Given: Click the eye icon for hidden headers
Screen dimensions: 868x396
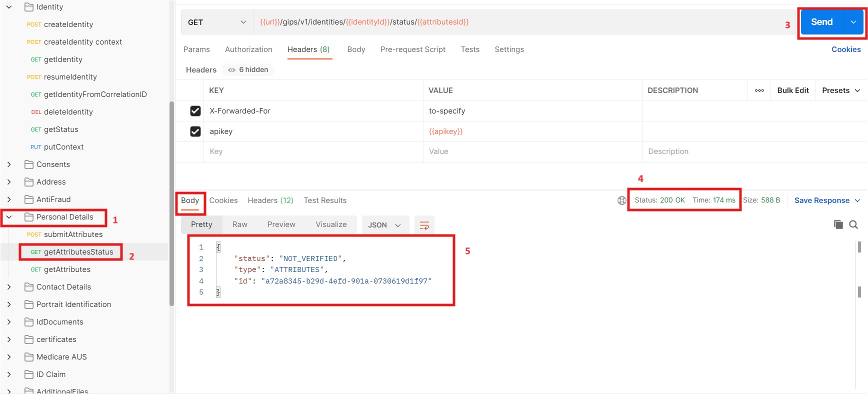Looking at the screenshot, I should pyautogui.click(x=231, y=70).
